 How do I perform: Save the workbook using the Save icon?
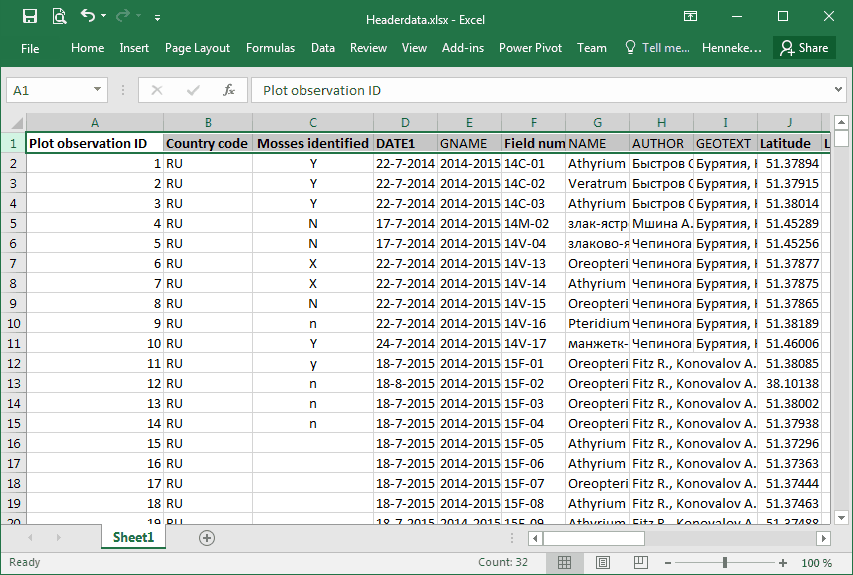(x=29, y=16)
